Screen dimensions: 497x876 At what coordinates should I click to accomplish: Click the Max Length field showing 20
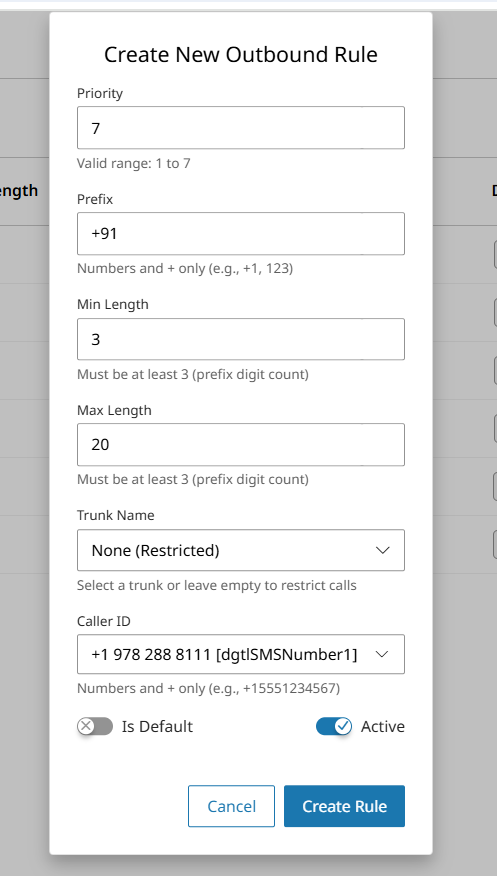(x=241, y=445)
